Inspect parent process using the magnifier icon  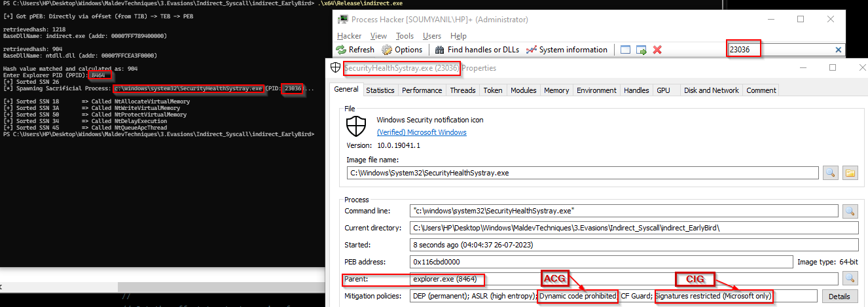click(850, 279)
